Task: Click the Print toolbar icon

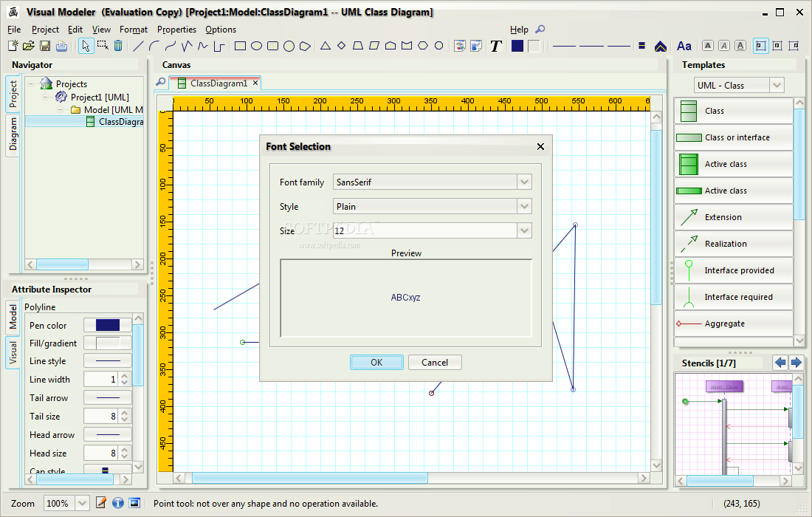Action: pyautogui.click(x=61, y=46)
